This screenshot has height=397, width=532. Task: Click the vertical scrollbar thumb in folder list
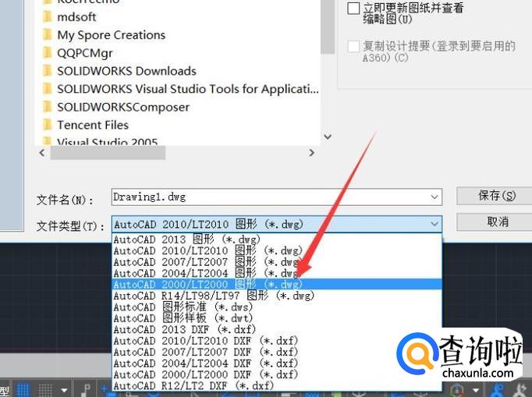(x=328, y=27)
